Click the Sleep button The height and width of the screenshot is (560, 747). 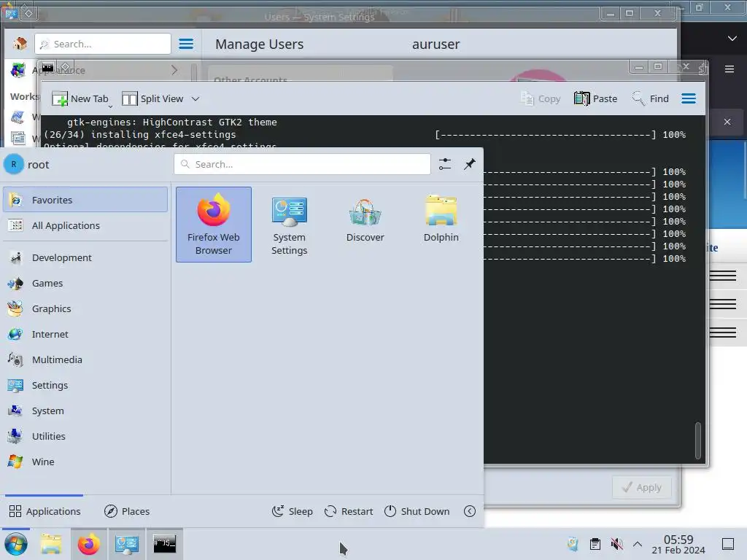click(293, 511)
